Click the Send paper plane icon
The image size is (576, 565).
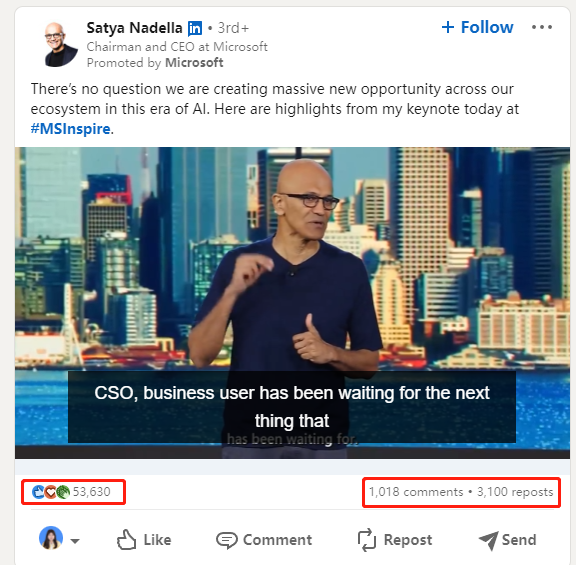489,540
